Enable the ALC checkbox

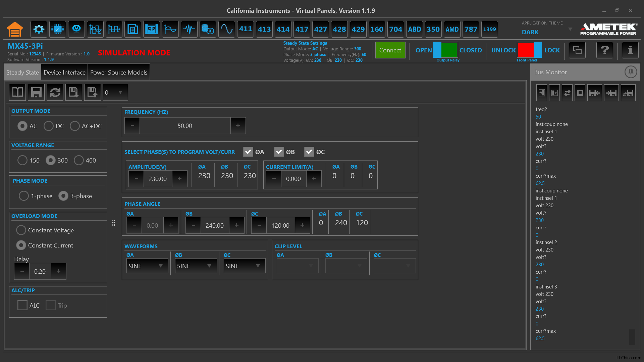click(x=22, y=305)
